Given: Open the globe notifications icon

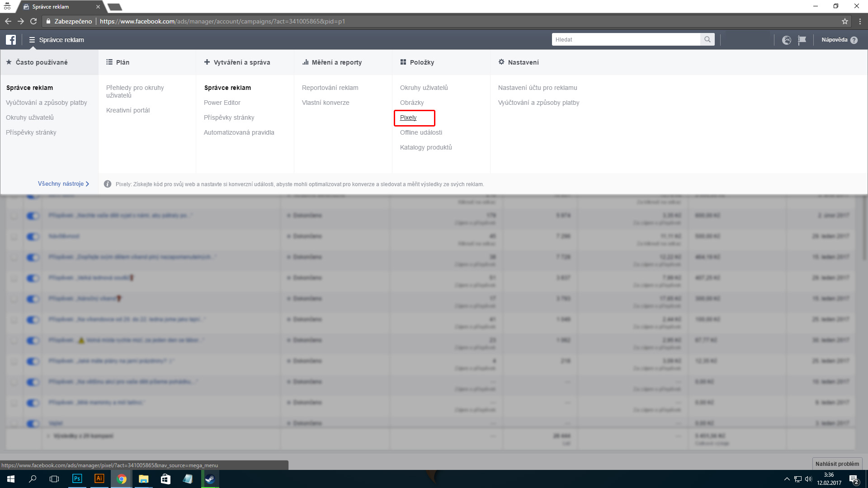Looking at the screenshot, I should [x=787, y=40].
